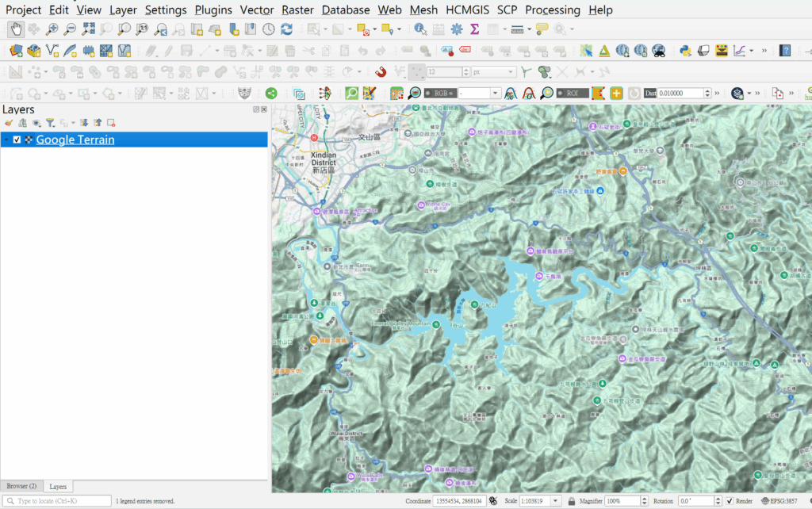Viewport: 812px width, 509px height.
Task: Close the Layers panel
Action: (264, 109)
